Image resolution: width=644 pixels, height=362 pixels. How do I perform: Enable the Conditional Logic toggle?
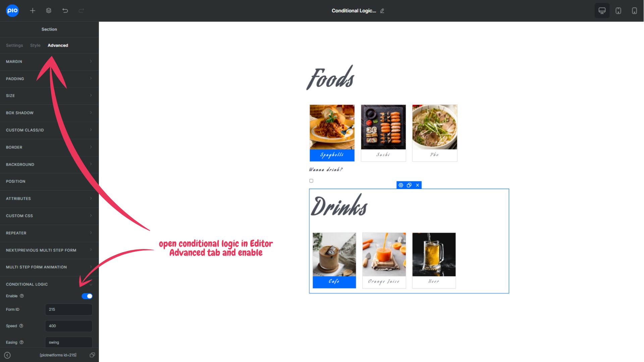point(87,296)
